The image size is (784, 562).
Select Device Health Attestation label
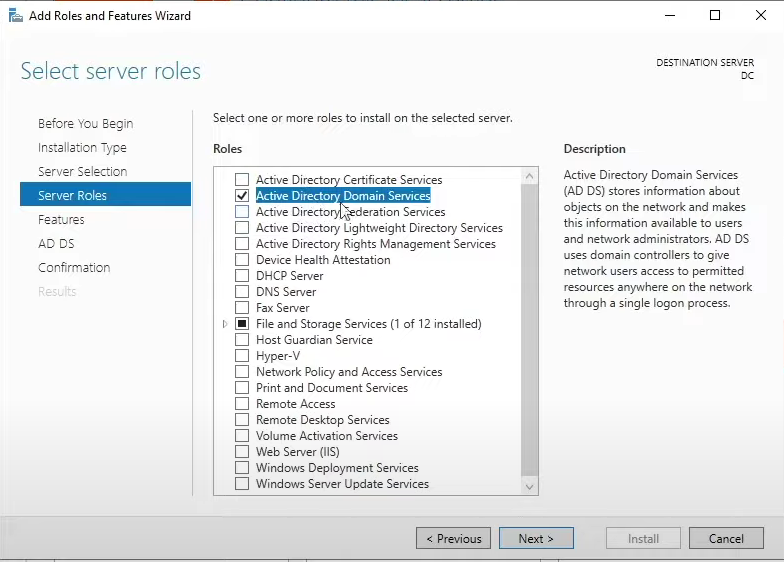click(323, 260)
